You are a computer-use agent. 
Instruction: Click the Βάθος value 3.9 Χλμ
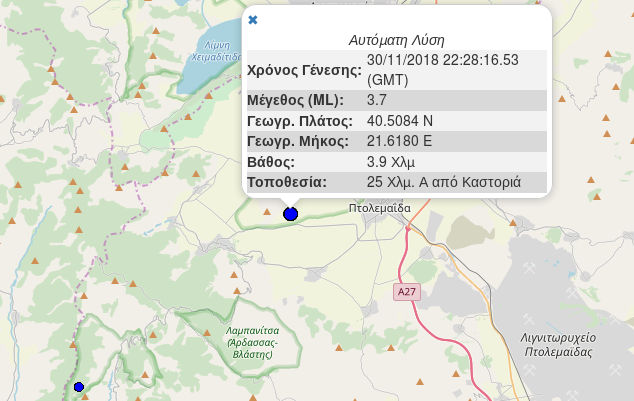point(391,162)
